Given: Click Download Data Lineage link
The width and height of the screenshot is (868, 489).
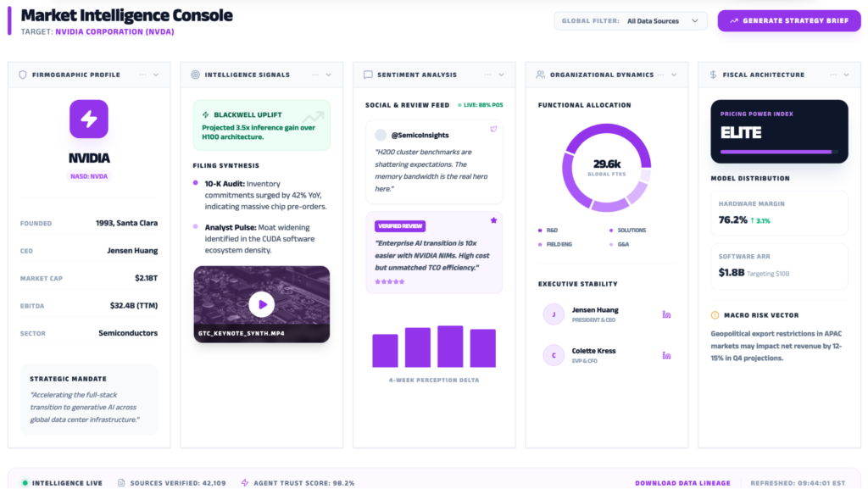Looking at the screenshot, I should tap(682, 483).
